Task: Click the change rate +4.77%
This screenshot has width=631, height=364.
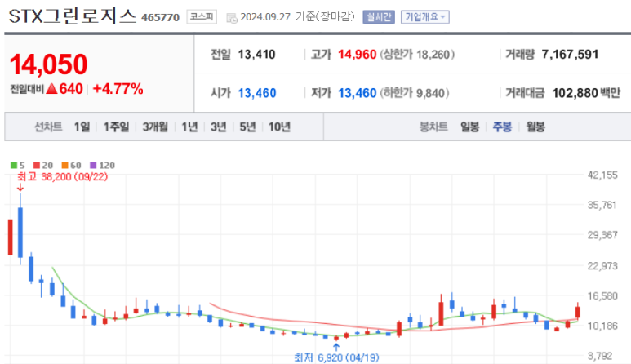Action: click(x=118, y=89)
